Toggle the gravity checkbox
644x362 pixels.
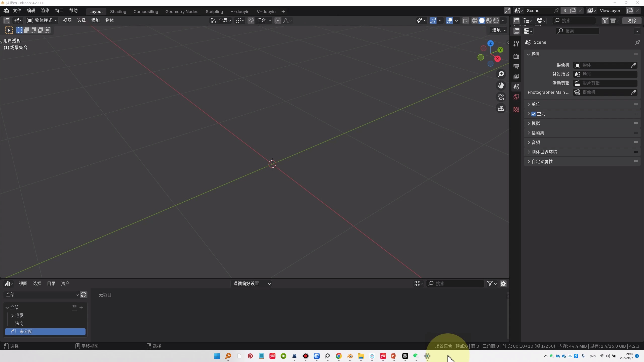click(x=534, y=114)
